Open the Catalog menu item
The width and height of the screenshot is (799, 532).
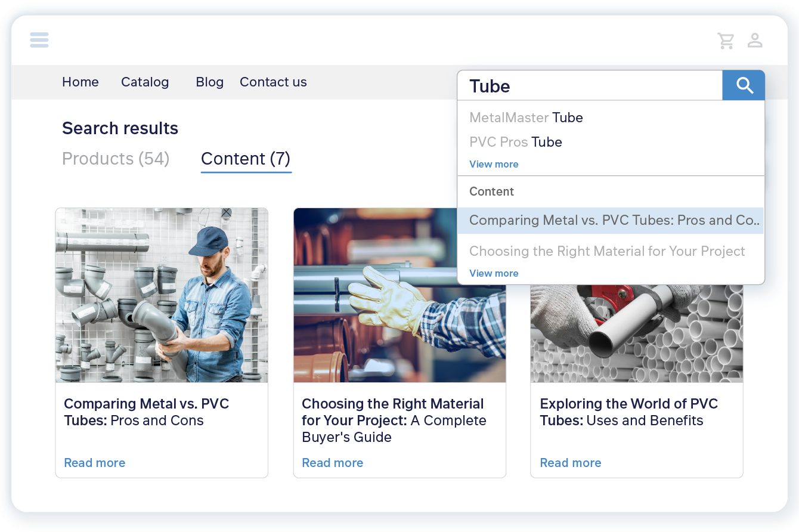[x=145, y=82]
